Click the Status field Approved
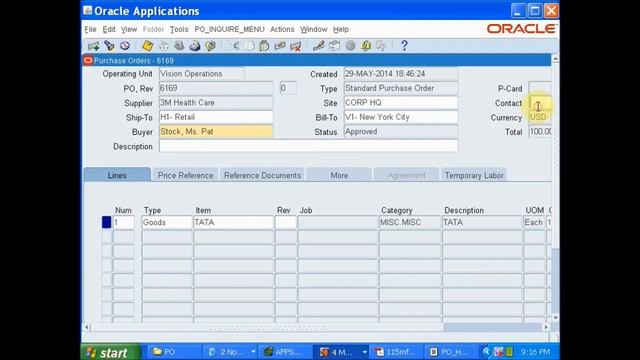The image size is (640, 360). [401, 132]
